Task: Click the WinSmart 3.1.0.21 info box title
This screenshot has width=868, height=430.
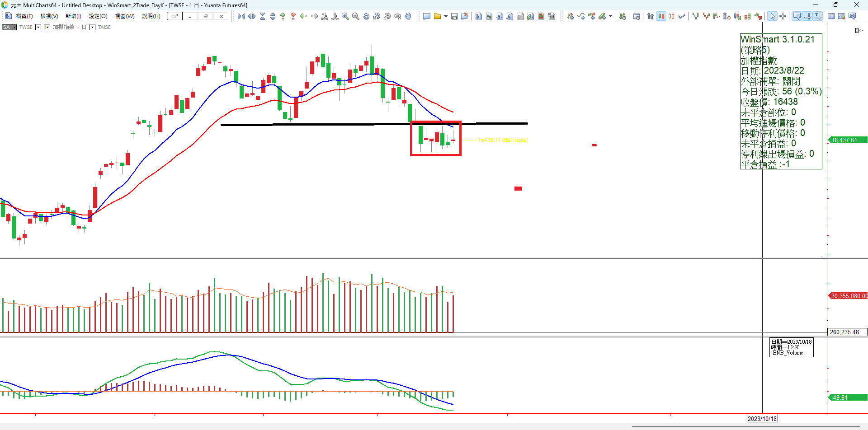Action: coord(778,39)
